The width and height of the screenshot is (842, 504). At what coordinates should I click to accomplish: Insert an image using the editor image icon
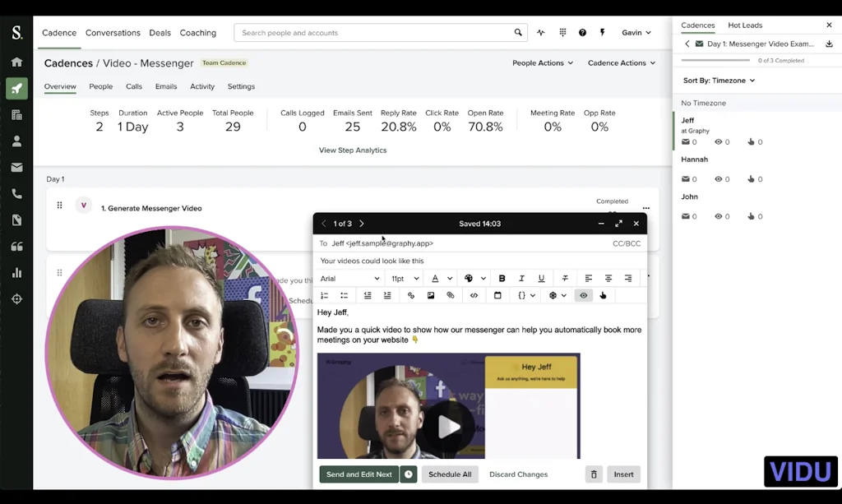point(431,294)
